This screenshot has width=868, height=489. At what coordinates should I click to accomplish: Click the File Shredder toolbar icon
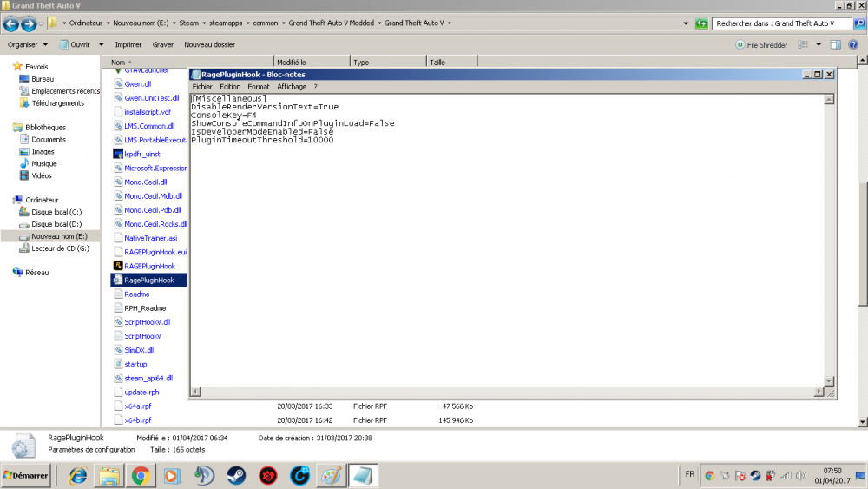pyautogui.click(x=740, y=45)
